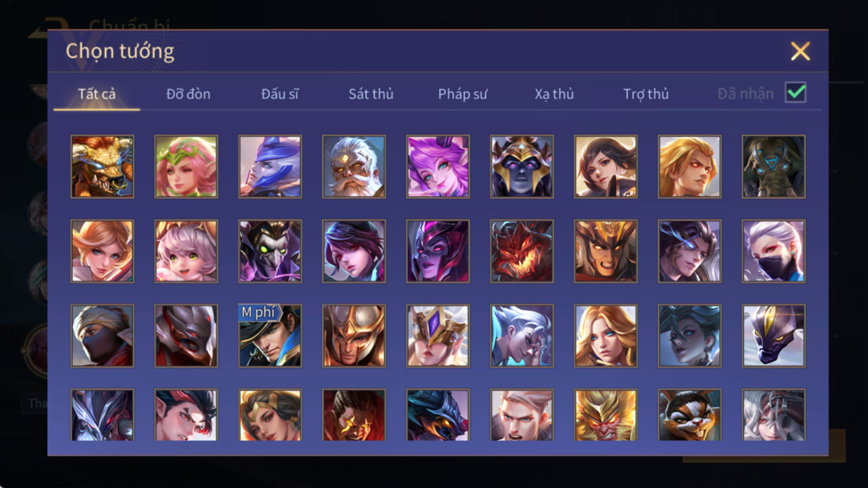The image size is (868, 488).
Task: Select the golden lion beast hero portrait
Action: pos(102,167)
